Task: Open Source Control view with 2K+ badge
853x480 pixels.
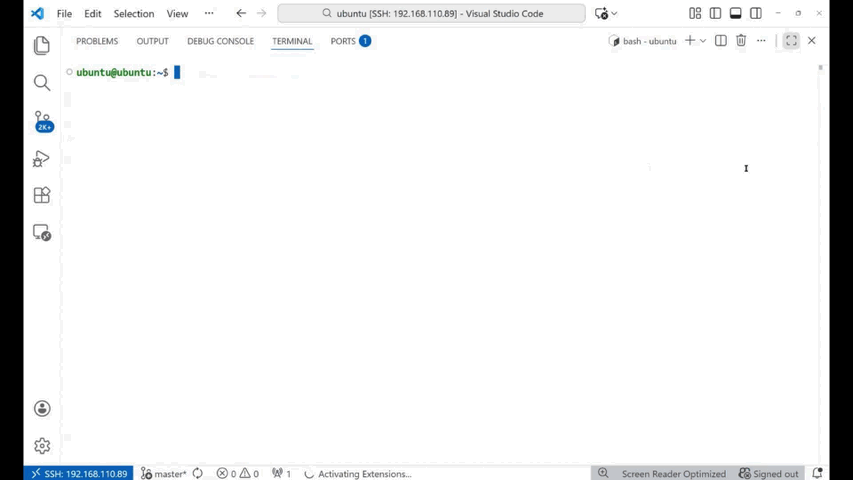Action: click(x=42, y=121)
